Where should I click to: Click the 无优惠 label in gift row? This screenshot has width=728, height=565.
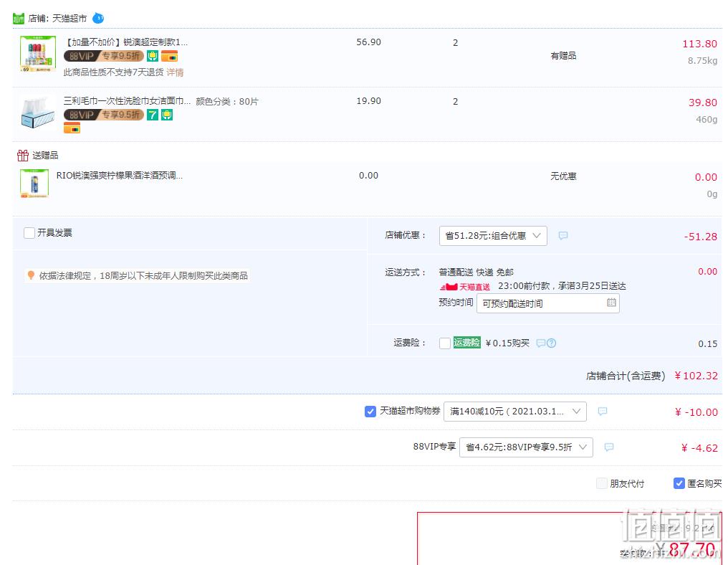click(563, 176)
